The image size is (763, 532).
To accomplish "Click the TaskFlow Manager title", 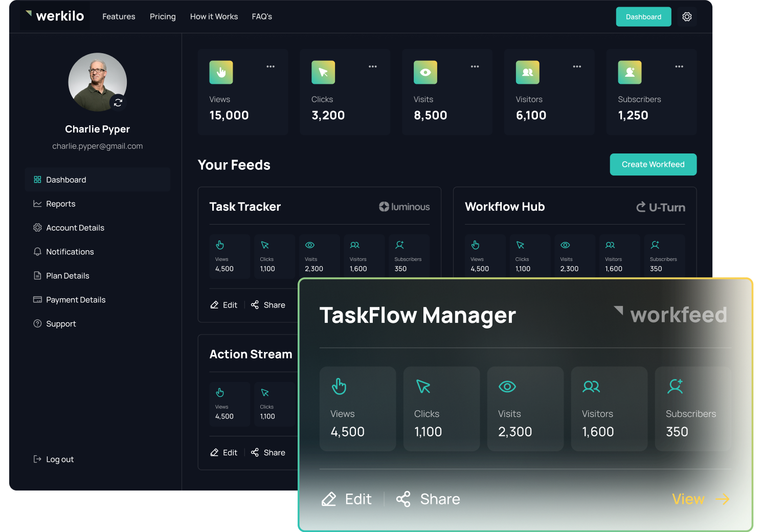I will [418, 315].
